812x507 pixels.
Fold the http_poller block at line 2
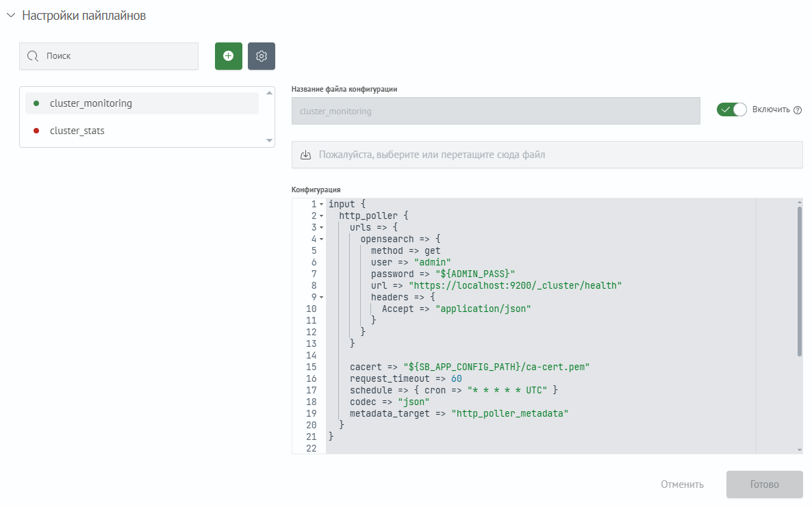(321, 216)
